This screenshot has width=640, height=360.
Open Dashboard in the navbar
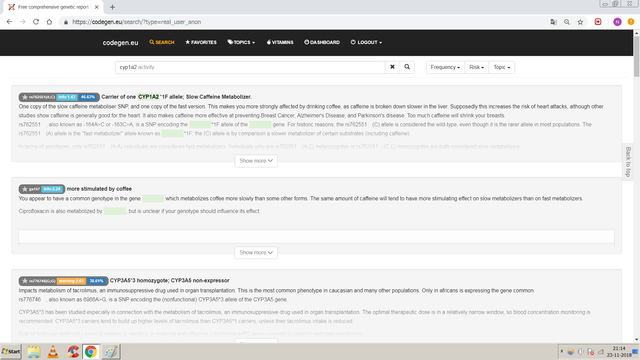click(322, 42)
